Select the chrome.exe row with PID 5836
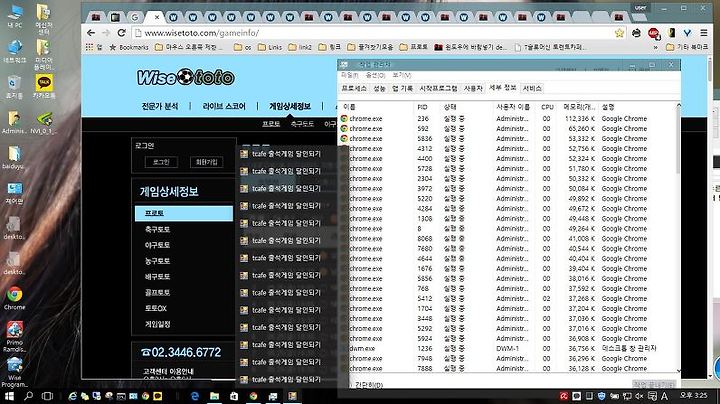 tap(507, 139)
